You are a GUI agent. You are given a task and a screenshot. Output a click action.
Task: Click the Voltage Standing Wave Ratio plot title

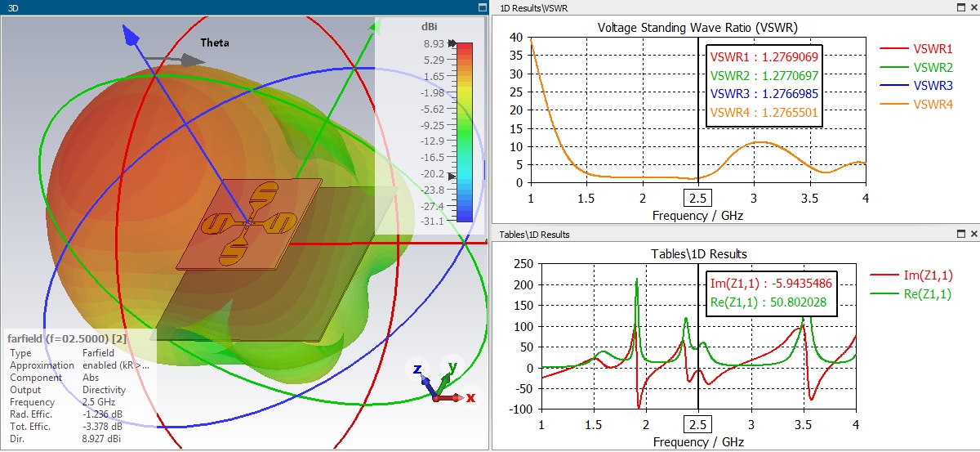pyautogui.click(x=697, y=27)
